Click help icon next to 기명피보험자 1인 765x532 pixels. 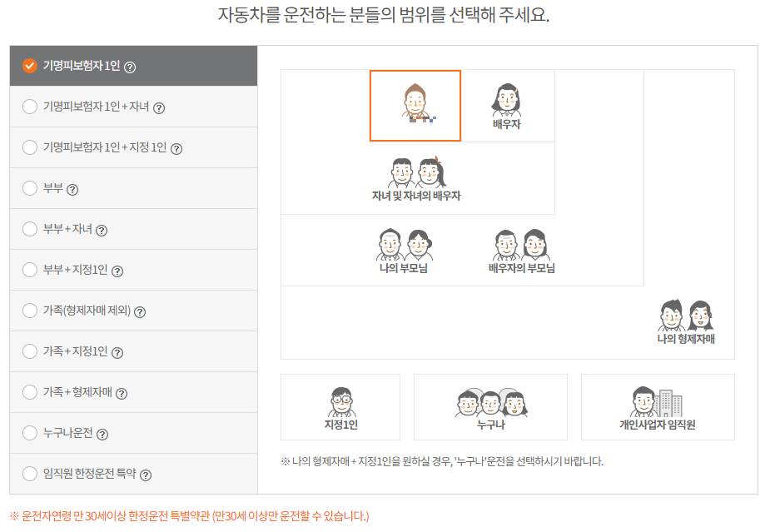tap(130, 67)
